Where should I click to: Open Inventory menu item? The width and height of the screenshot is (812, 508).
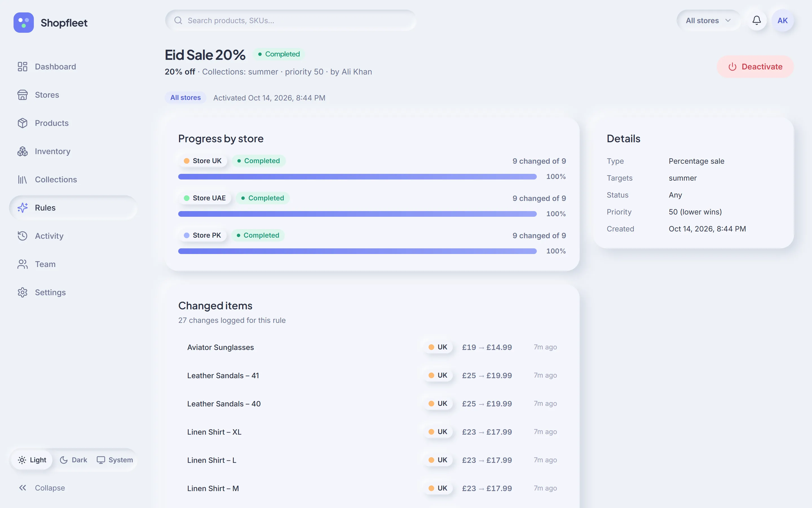tap(73, 151)
